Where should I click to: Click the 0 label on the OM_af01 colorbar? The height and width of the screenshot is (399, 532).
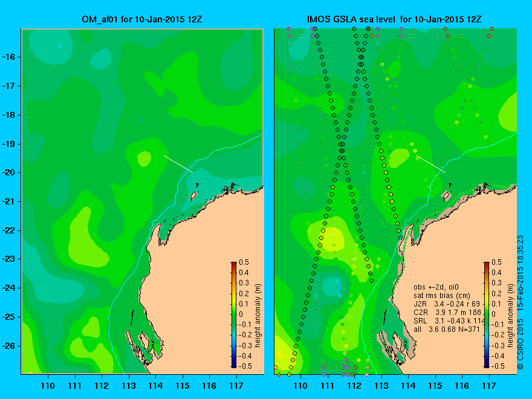coord(241,314)
